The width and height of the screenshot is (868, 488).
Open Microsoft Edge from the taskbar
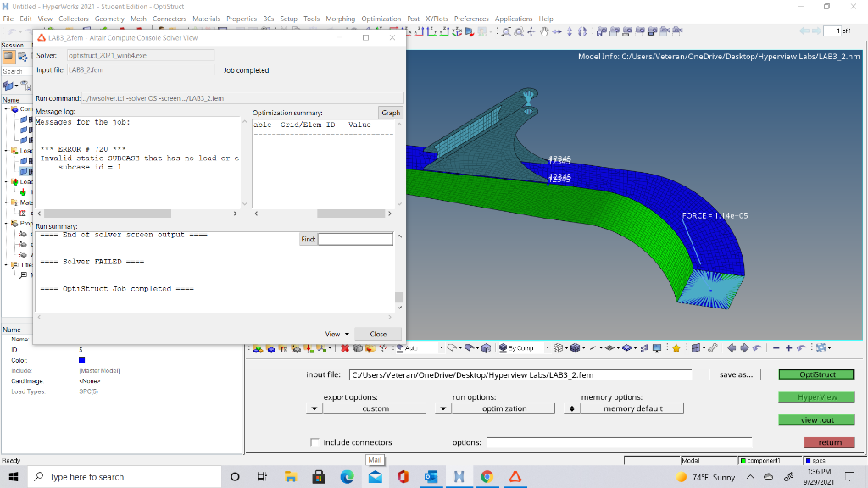point(347,476)
